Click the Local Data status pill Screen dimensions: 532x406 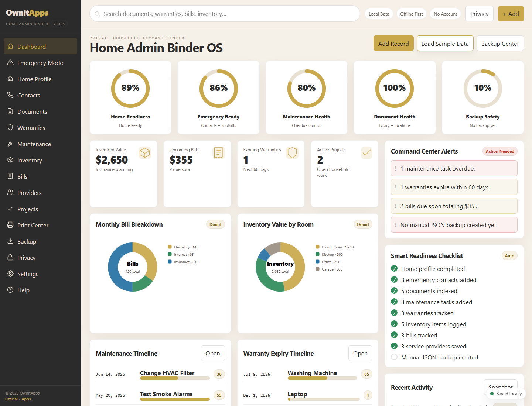(x=379, y=14)
